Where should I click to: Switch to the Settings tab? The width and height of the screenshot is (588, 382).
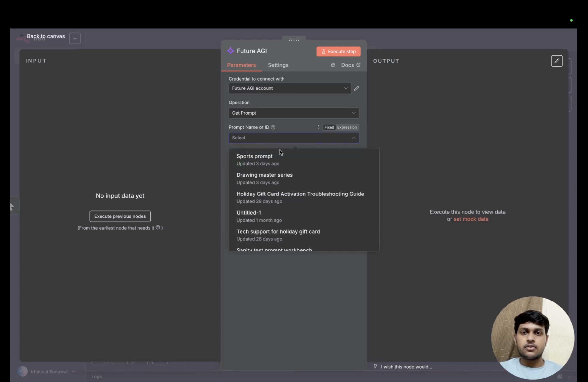pyautogui.click(x=278, y=65)
